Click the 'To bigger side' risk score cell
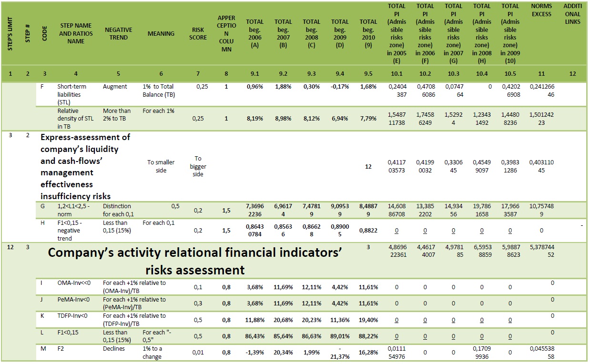This screenshot has height=364, width=590. pos(198,166)
